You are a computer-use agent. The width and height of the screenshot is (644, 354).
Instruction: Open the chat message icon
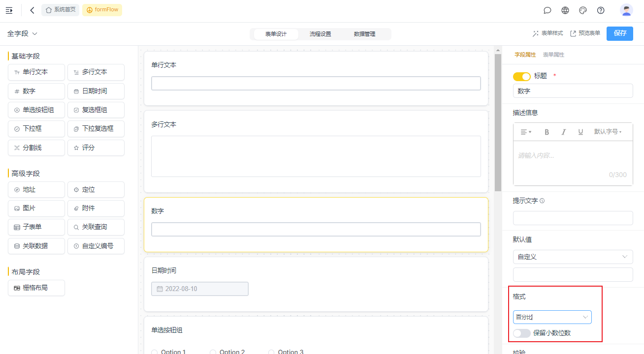pyautogui.click(x=547, y=10)
